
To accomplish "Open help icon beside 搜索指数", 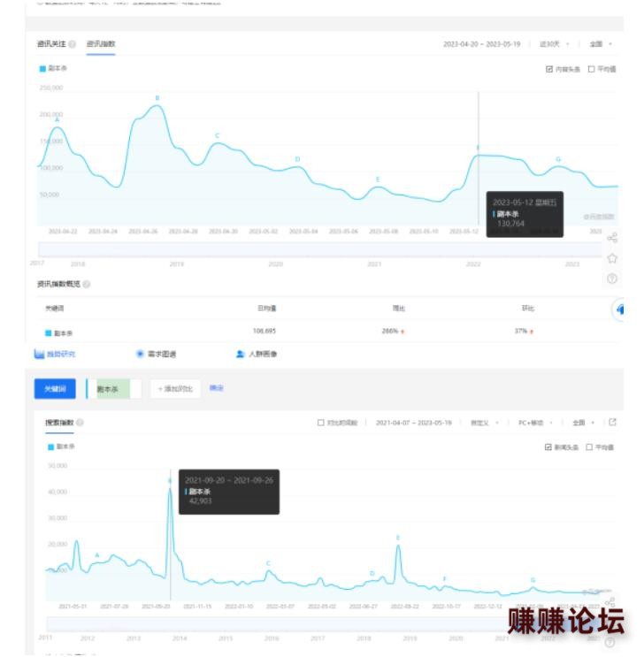I will tap(80, 423).
